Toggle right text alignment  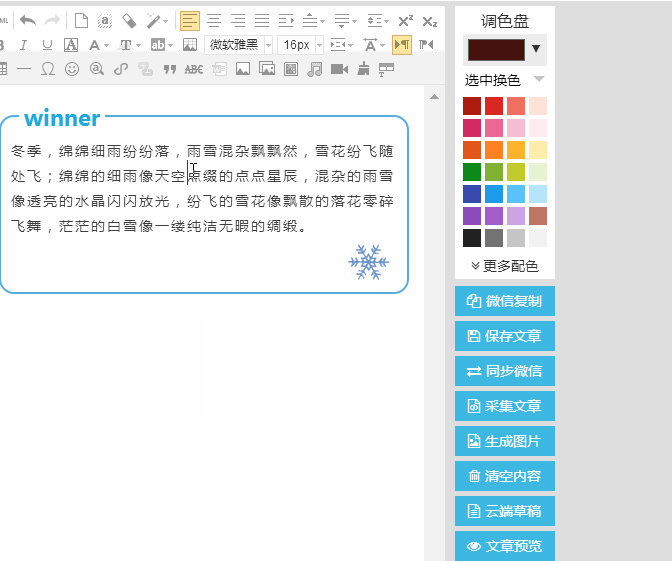(238, 20)
